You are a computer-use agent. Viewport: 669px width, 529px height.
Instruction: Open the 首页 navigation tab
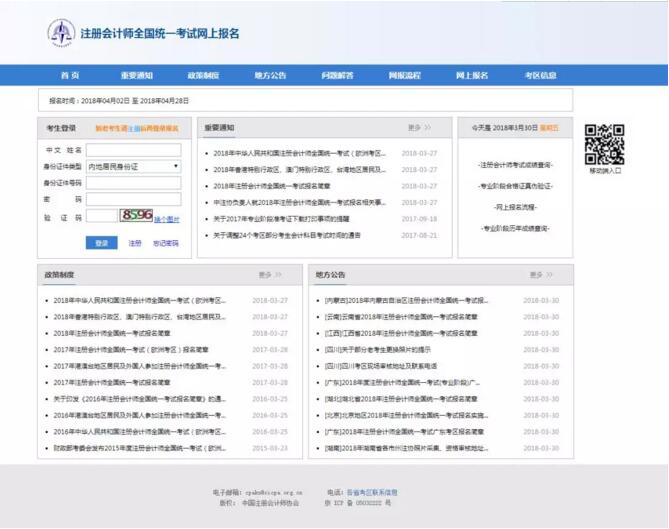[69, 76]
